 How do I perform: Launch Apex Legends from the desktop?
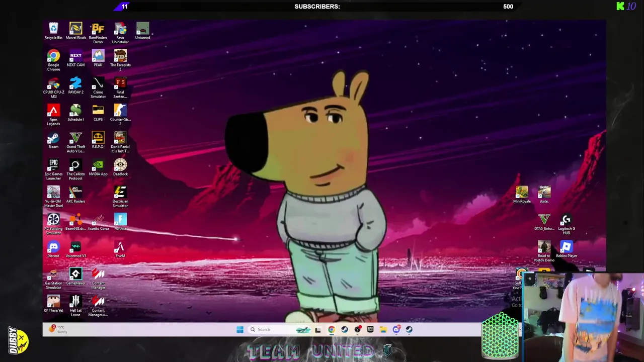pyautogui.click(x=53, y=115)
